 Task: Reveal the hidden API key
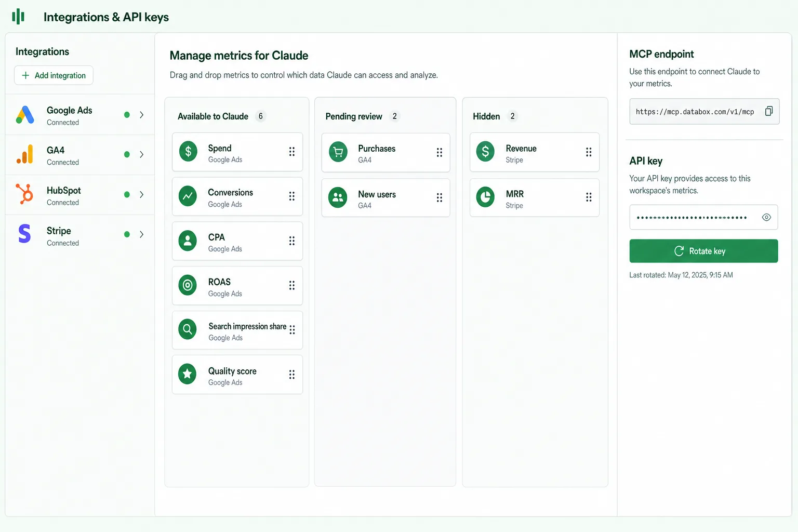(766, 217)
